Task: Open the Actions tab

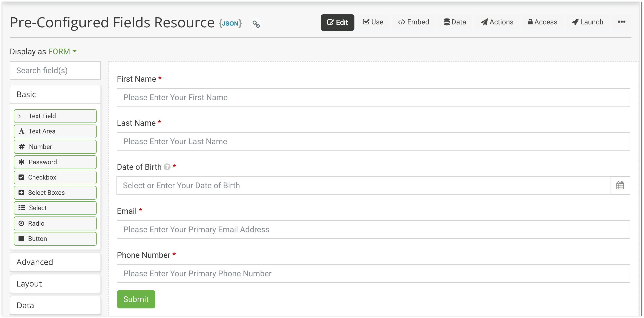Action: click(x=497, y=22)
